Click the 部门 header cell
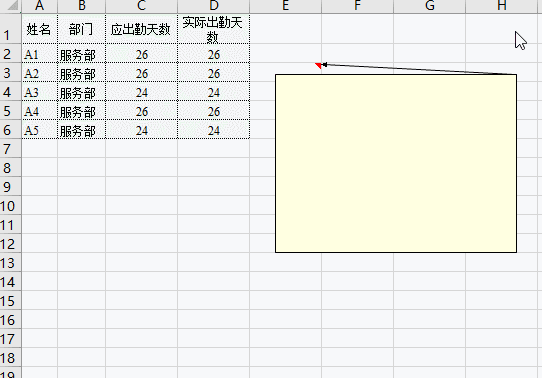Viewport: 542px width, 378px height. pyautogui.click(x=82, y=29)
